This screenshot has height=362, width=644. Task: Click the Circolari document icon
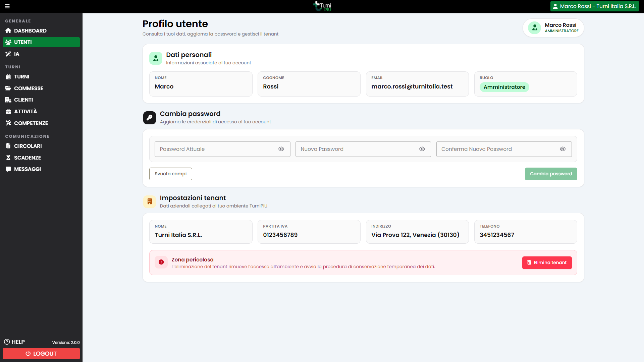coord(8,146)
